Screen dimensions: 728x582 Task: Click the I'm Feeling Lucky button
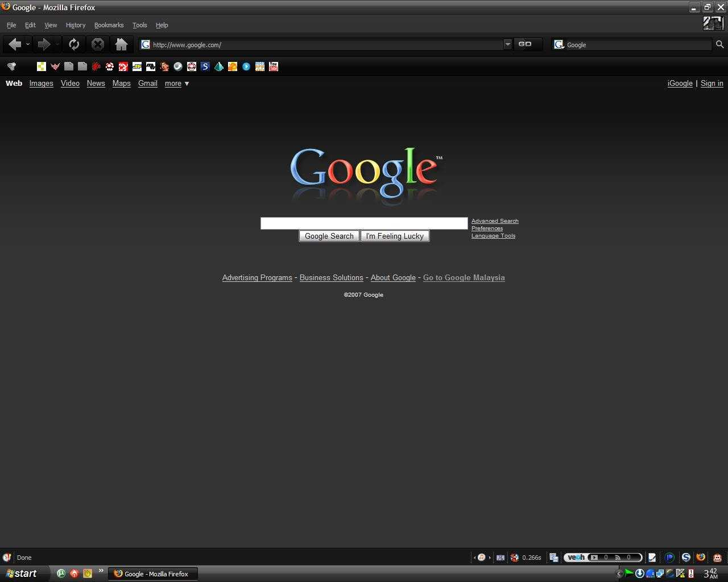pos(395,236)
